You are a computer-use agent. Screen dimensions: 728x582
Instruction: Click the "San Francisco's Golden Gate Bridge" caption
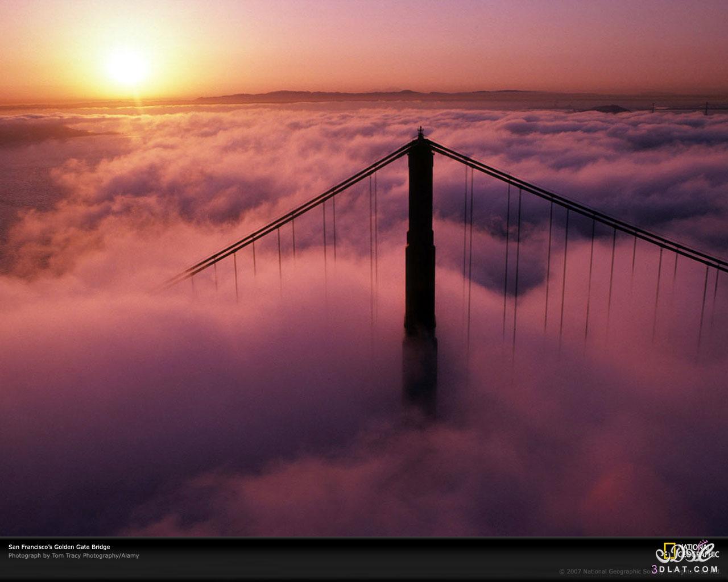(59, 547)
